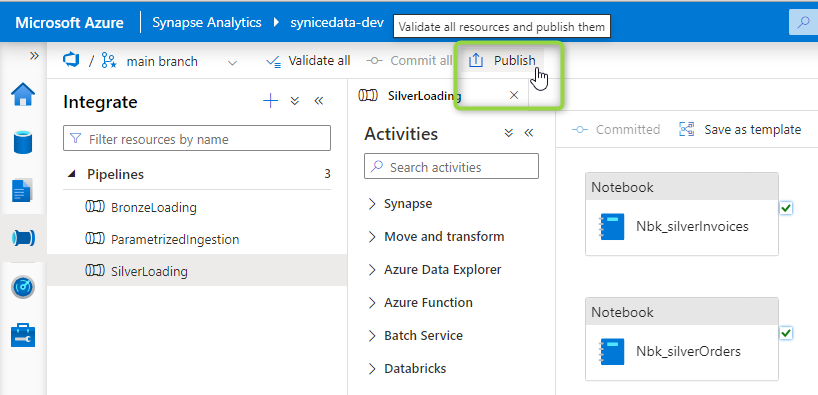
Task: Open the Manage hub toolbox icon
Action: [x=23, y=334]
